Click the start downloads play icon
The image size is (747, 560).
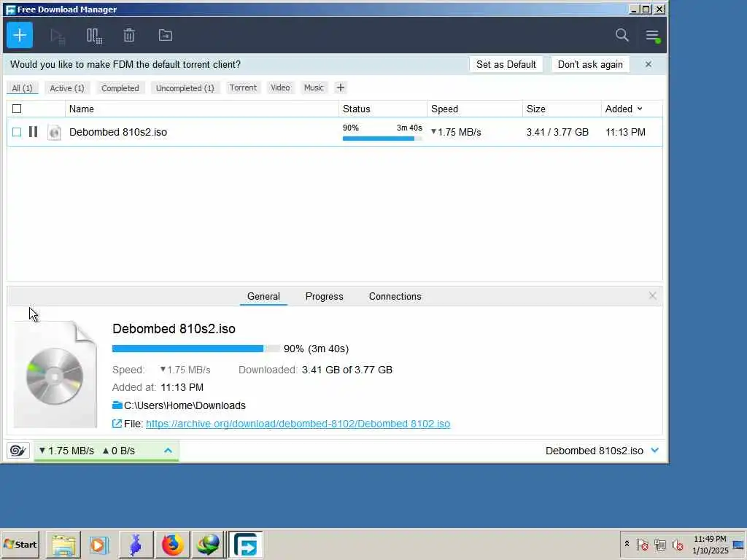point(58,36)
